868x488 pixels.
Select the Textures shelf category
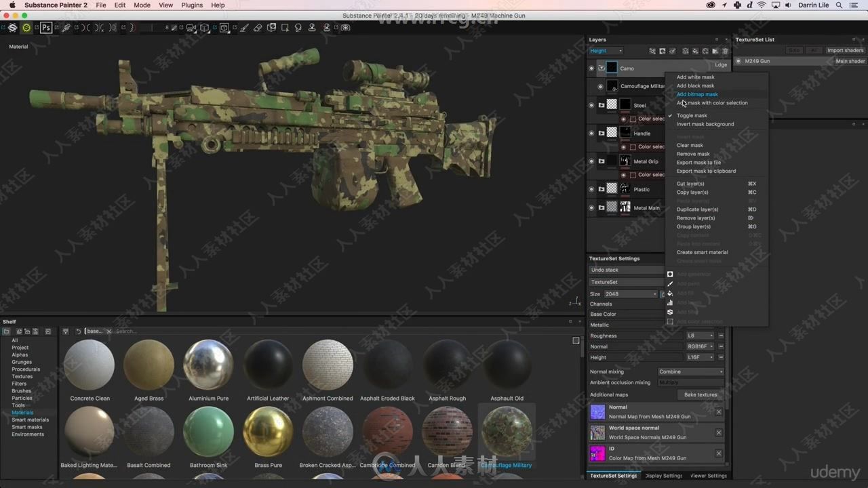(x=22, y=376)
